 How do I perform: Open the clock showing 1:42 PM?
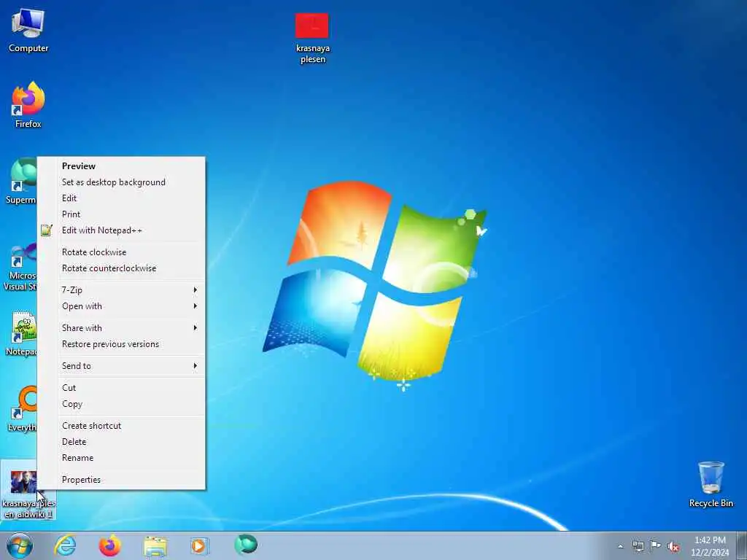[x=710, y=546]
